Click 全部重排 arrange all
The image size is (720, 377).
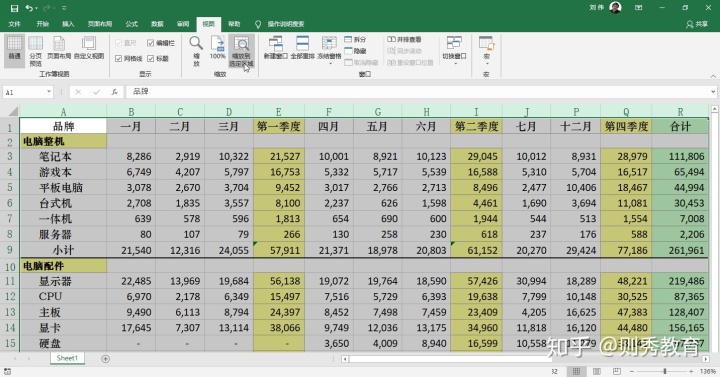pos(302,48)
